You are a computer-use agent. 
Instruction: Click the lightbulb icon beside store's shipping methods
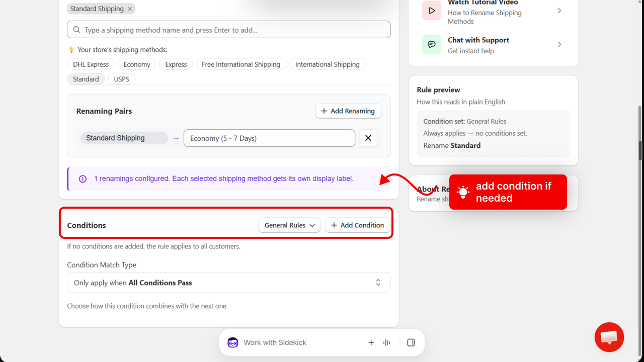[71, 50]
